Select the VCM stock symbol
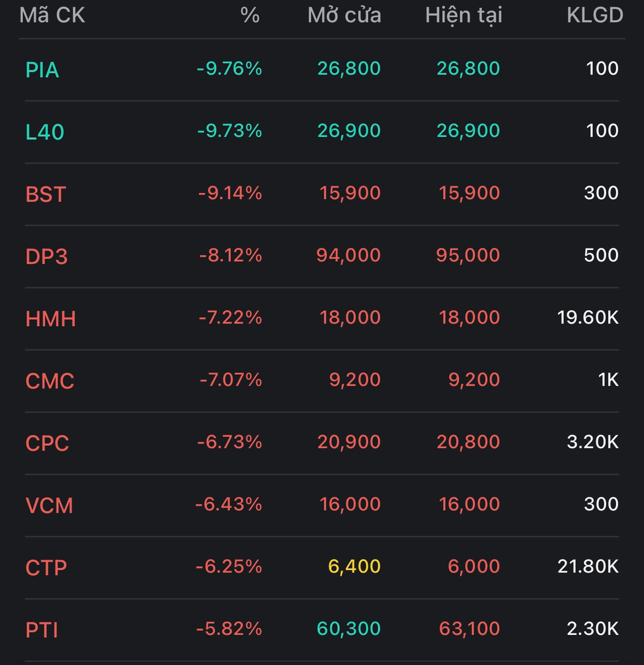 pos(49,505)
